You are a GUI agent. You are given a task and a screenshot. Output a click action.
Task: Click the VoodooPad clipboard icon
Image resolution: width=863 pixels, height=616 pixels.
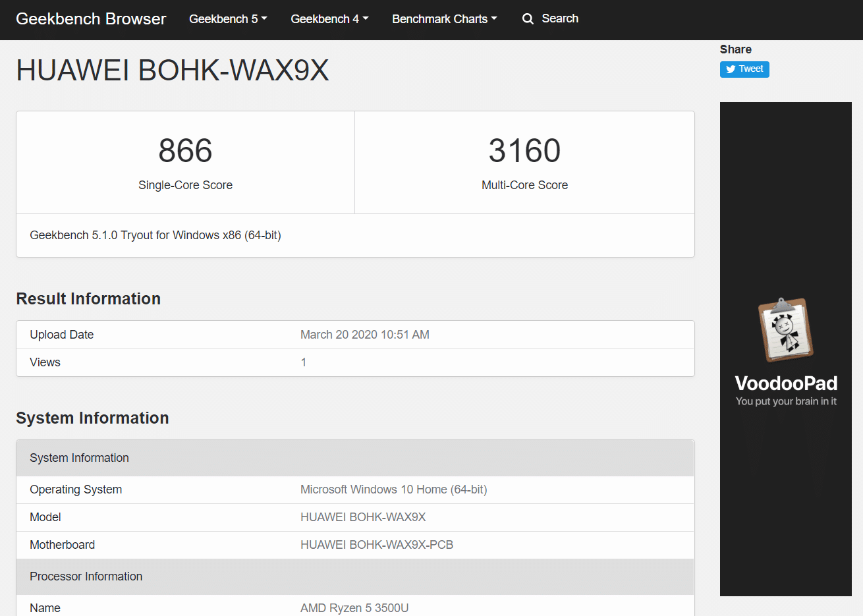click(785, 330)
